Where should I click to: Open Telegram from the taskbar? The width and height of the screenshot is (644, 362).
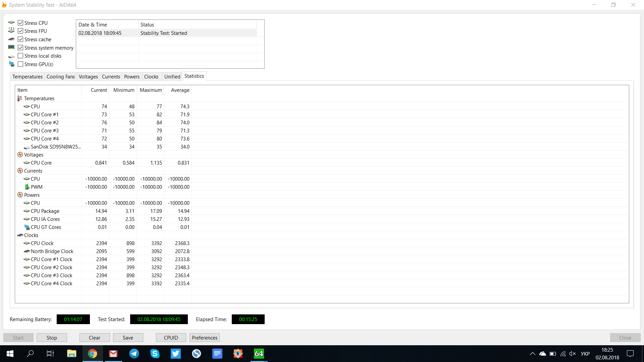134,354
